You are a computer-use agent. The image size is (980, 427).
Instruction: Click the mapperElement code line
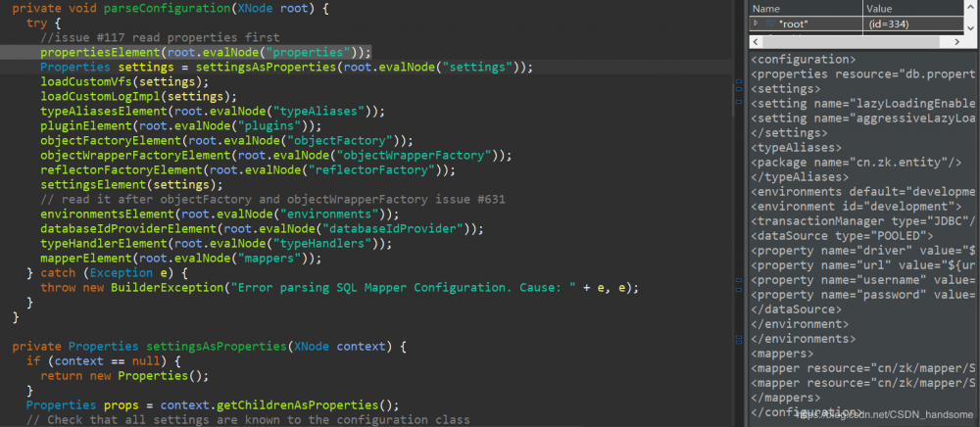coord(181,258)
